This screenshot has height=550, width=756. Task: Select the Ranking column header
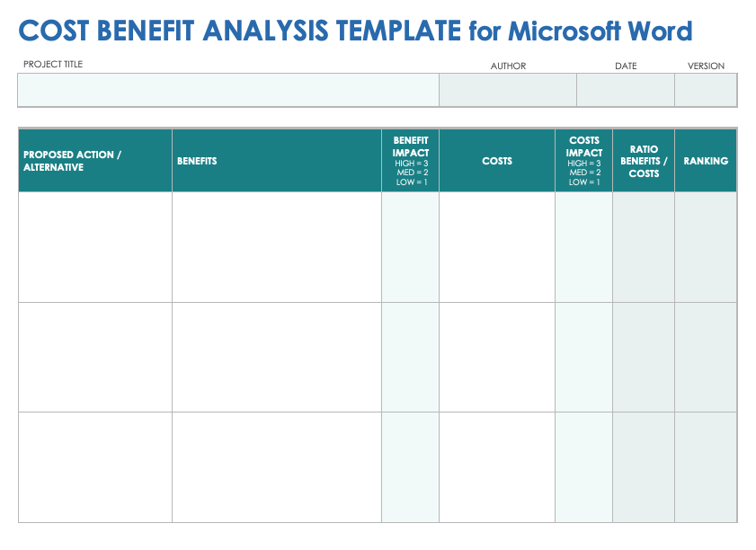(706, 161)
